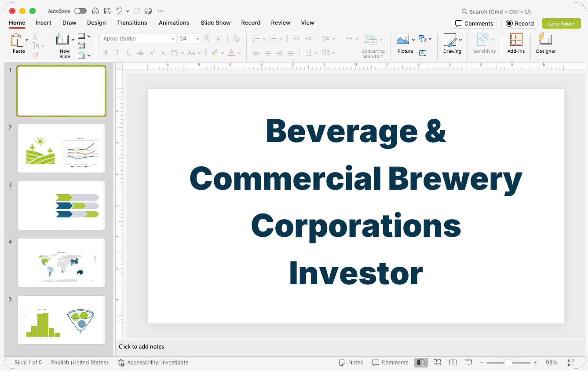
Task: Click the Save As (disk with pencil) icon
Action: pyautogui.click(x=149, y=11)
